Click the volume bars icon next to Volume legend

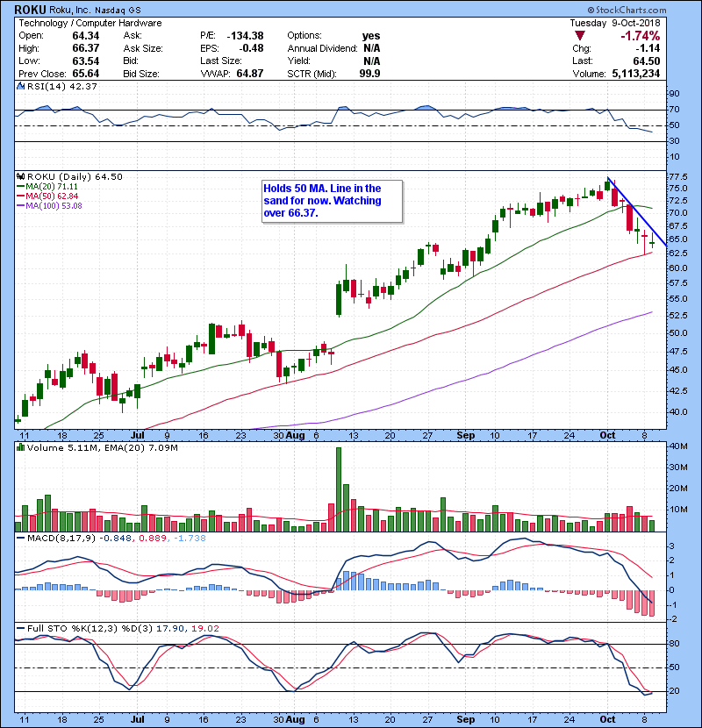(20, 447)
